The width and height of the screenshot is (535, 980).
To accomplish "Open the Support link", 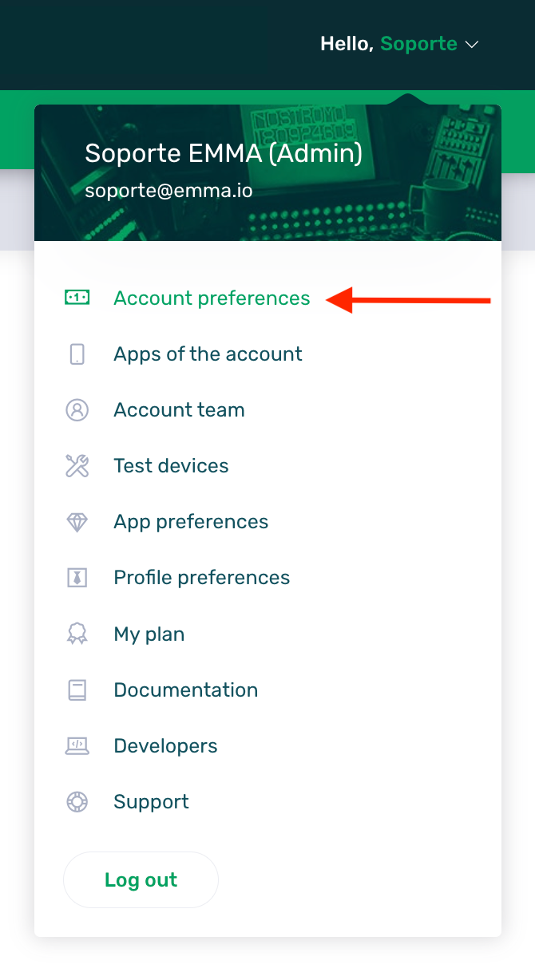I will click(151, 801).
